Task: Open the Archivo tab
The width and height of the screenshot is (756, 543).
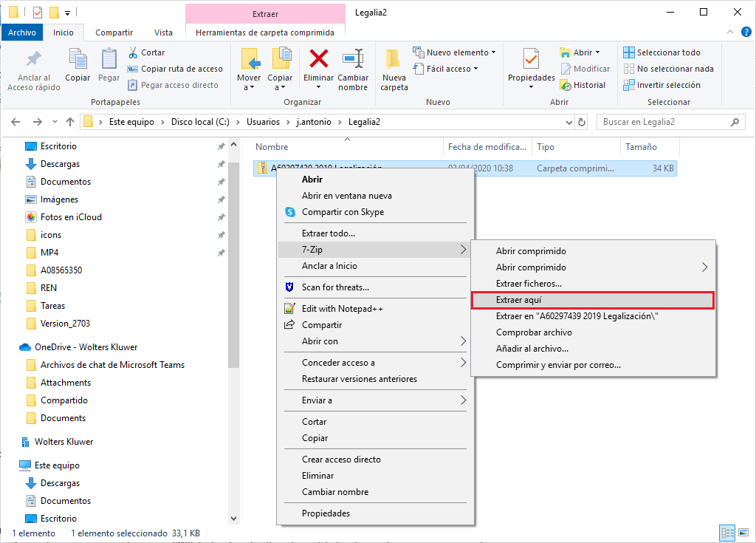Action: coord(22,33)
